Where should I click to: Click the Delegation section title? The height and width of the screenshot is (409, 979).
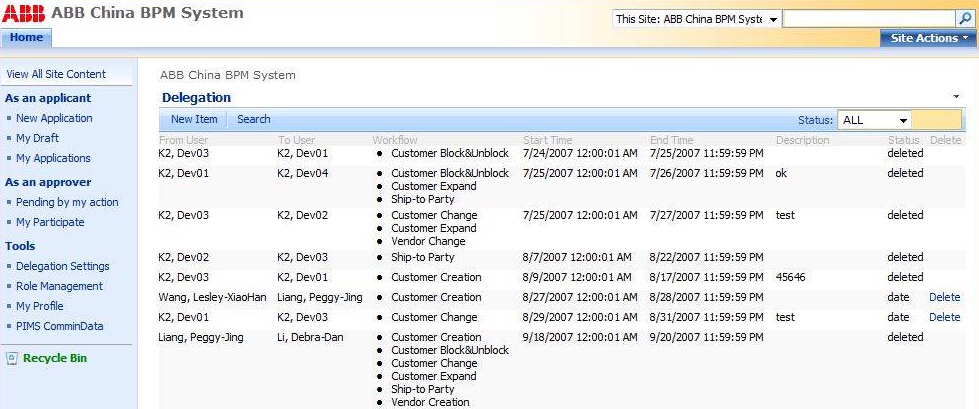click(x=197, y=97)
